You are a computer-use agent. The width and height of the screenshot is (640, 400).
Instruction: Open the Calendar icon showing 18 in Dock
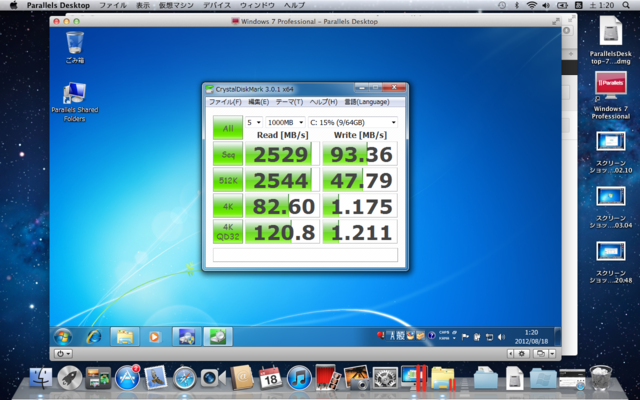tap(270, 378)
